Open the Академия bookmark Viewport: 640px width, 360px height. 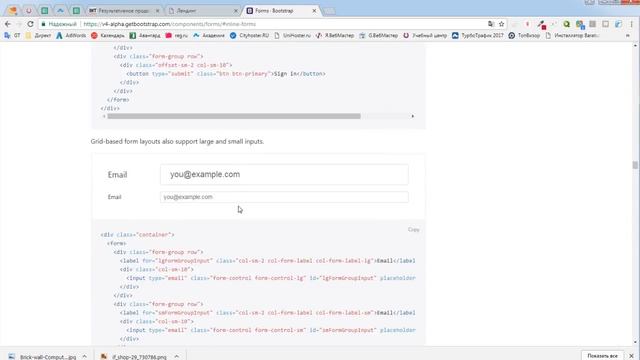click(x=209, y=36)
